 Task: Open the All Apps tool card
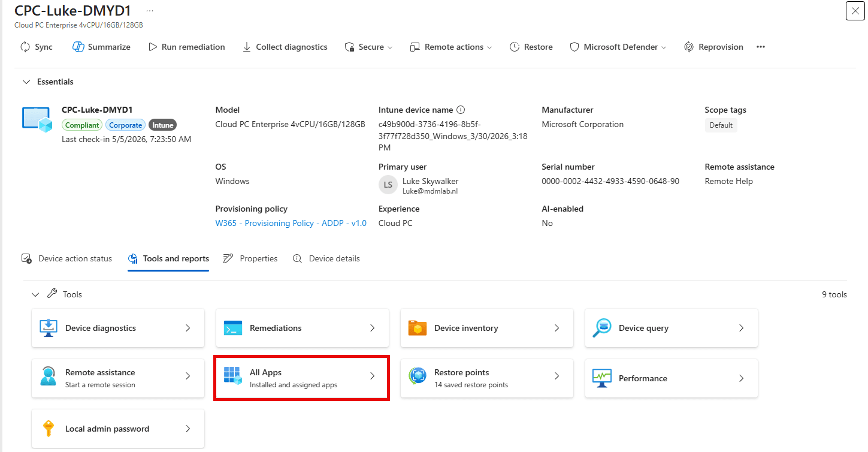click(x=303, y=378)
